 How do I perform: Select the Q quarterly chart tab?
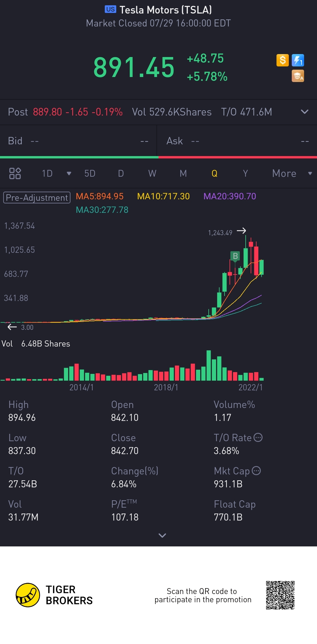click(x=215, y=173)
